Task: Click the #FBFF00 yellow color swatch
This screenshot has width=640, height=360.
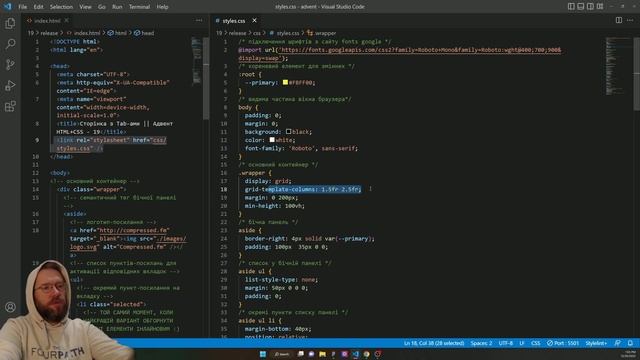Action: point(285,82)
